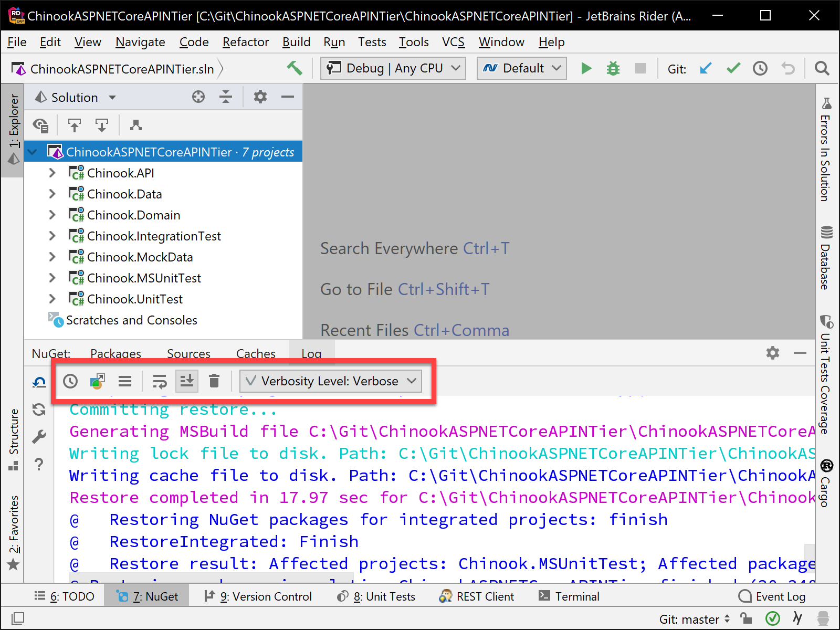This screenshot has width=840, height=630.
Task: Hide the Solution panel with minus icon
Action: 288,97
